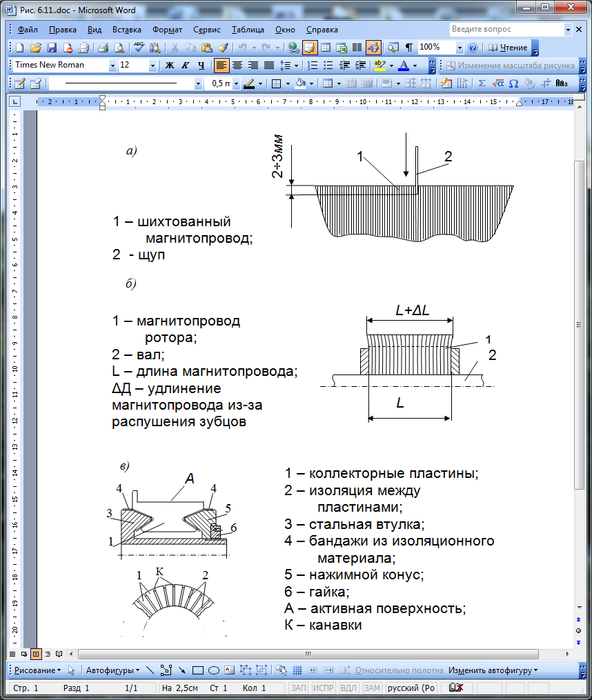Click the horizontal scrollbar thumb

click(x=308, y=654)
